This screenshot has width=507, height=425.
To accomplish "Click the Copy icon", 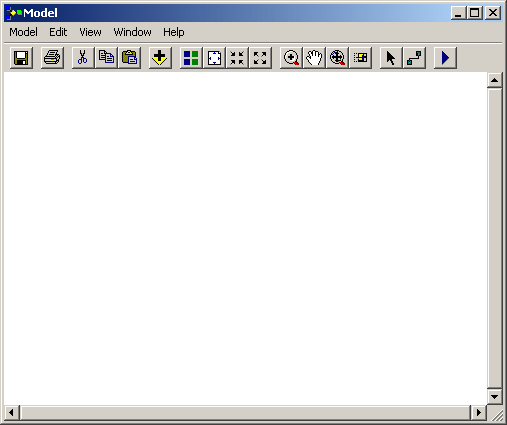I will [x=106, y=58].
